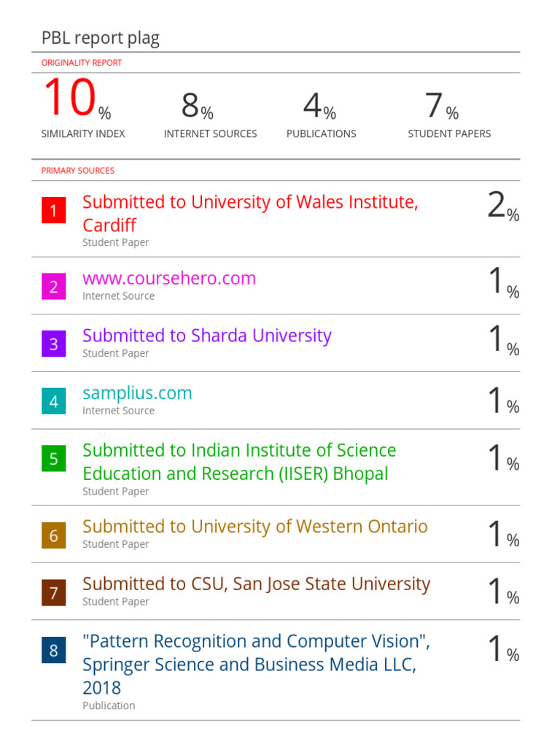Click the magenta number 2 source badge
560x747 pixels.
(53, 287)
